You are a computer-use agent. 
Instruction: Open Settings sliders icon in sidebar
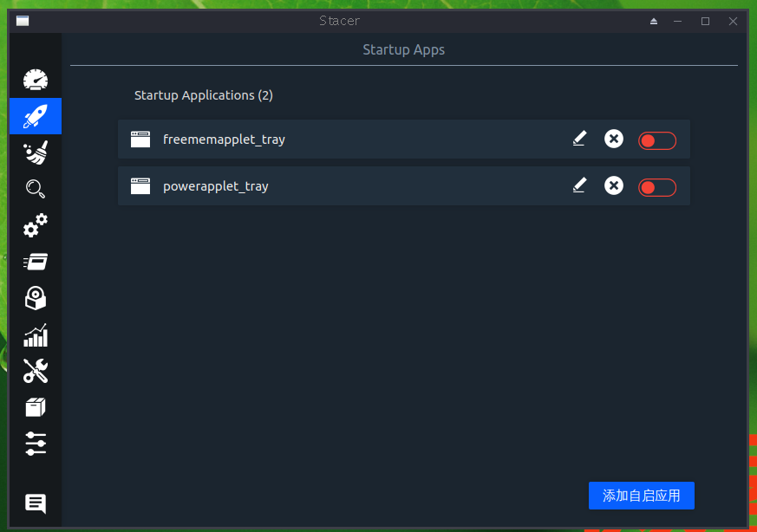[x=36, y=444]
